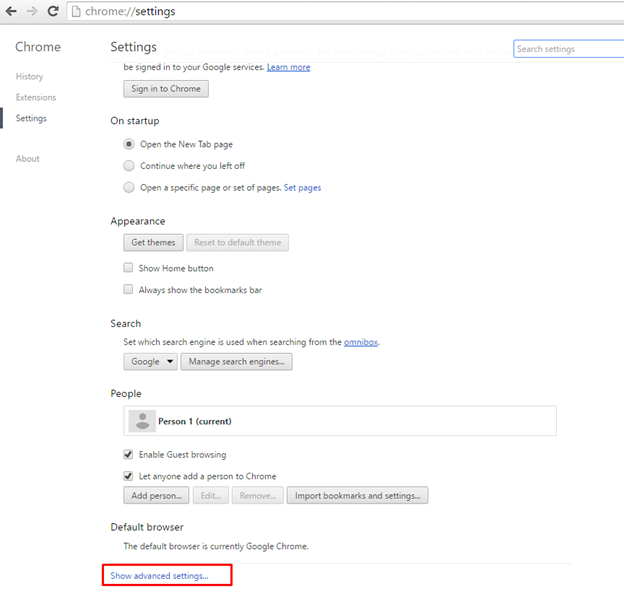Screen dimensions: 624x594
Task: Uncheck Enable Guest browsing
Action: pyautogui.click(x=128, y=455)
